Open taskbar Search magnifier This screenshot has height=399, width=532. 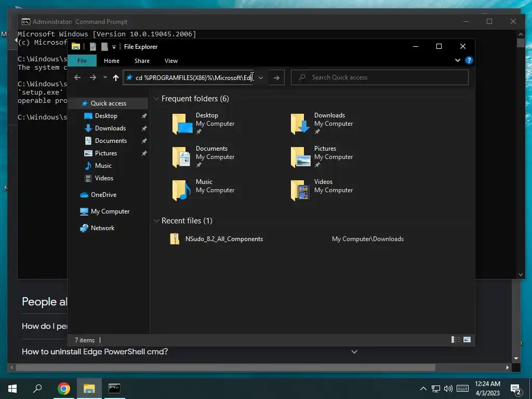click(37, 389)
